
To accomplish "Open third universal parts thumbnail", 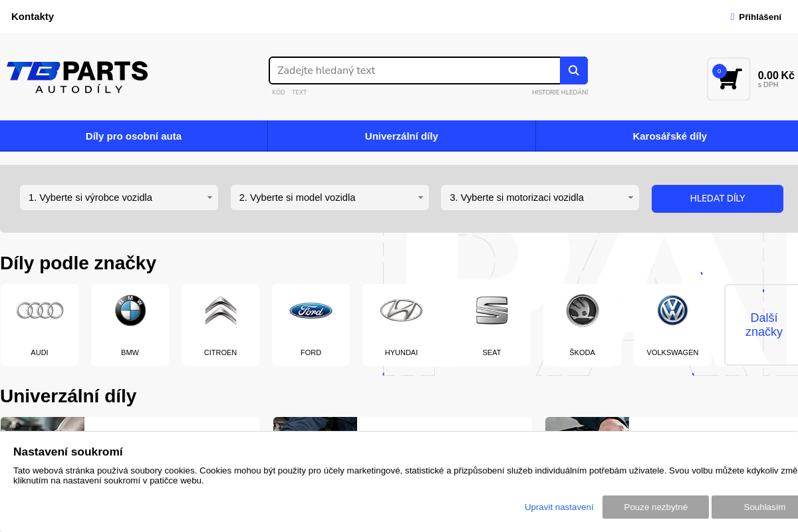I will pos(587,424).
